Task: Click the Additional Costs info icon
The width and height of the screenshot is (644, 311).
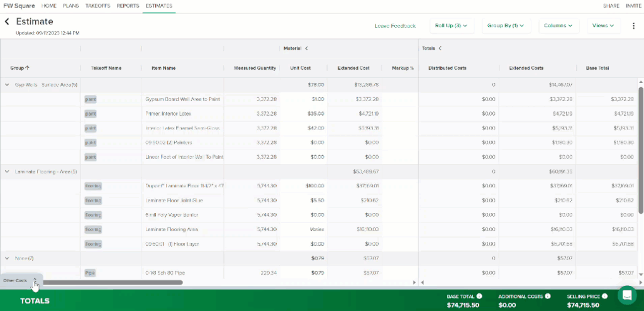Action: [548, 296]
